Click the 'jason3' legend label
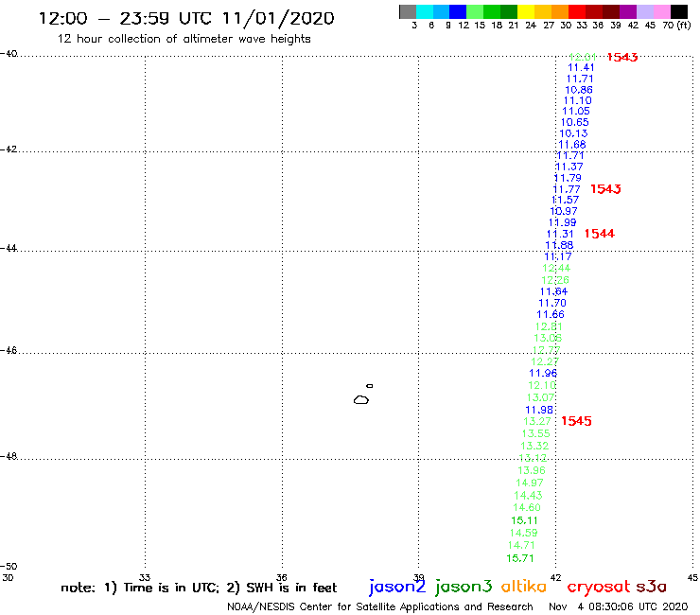The image size is (700, 615). (x=464, y=587)
